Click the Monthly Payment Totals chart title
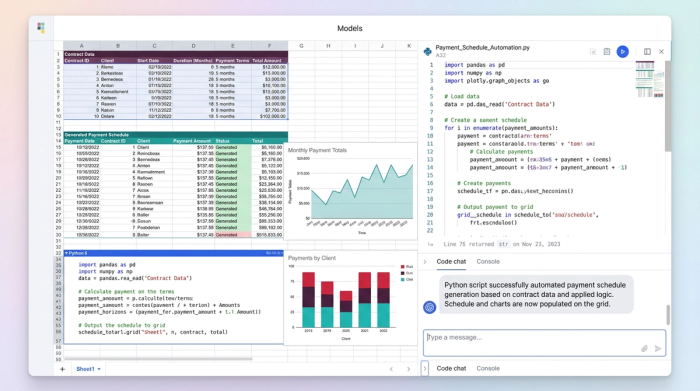 coord(317,150)
